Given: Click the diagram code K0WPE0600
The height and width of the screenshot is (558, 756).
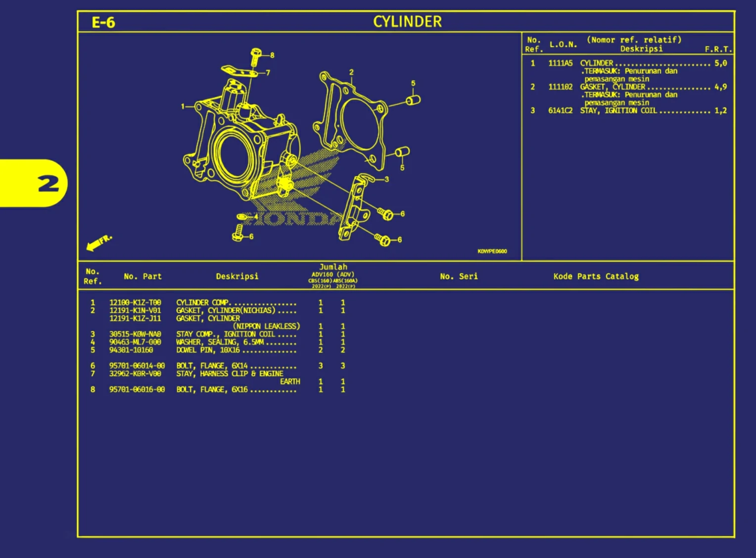Looking at the screenshot, I should [x=493, y=252].
